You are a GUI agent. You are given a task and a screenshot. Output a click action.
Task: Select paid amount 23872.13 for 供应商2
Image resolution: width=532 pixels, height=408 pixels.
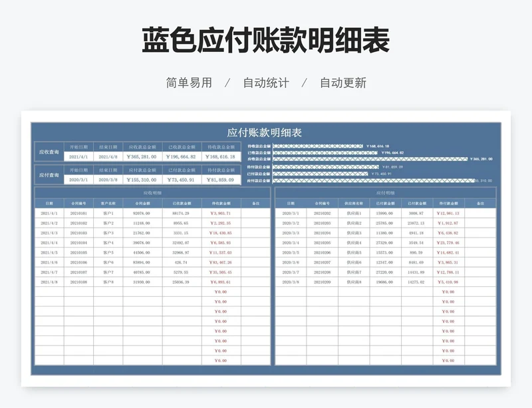coord(417,223)
